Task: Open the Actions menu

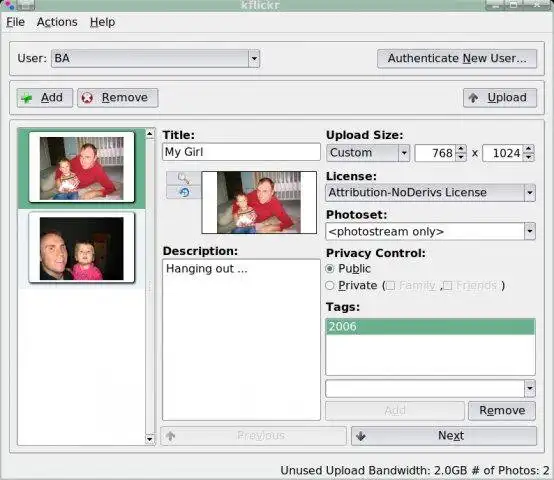Action: [x=57, y=22]
